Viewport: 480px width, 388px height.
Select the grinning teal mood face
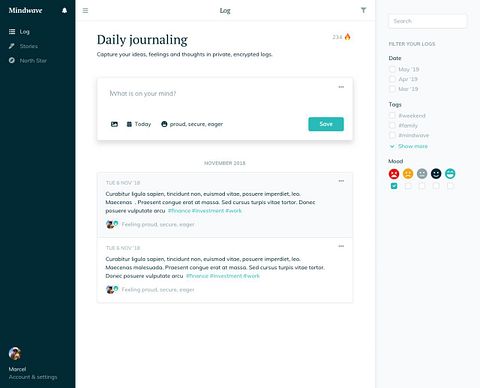(450, 174)
